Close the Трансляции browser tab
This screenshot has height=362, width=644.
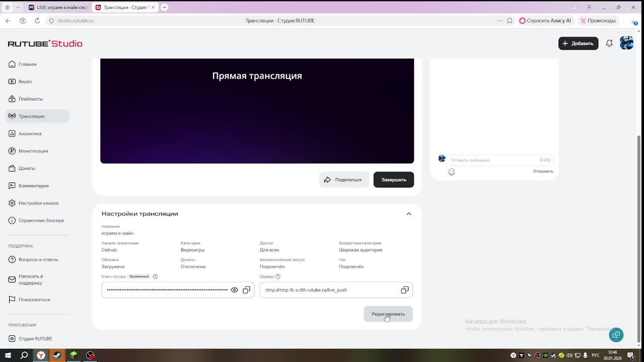click(x=153, y=8)
